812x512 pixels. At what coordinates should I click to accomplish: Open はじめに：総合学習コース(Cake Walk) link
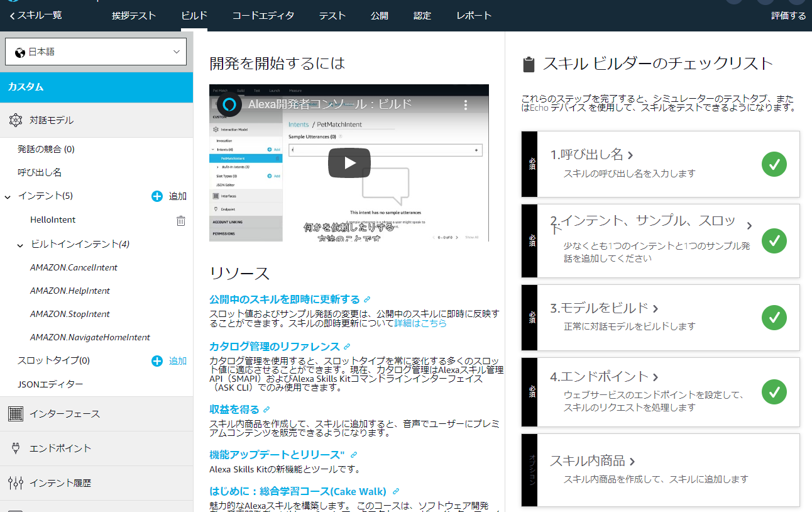(298, 491)
